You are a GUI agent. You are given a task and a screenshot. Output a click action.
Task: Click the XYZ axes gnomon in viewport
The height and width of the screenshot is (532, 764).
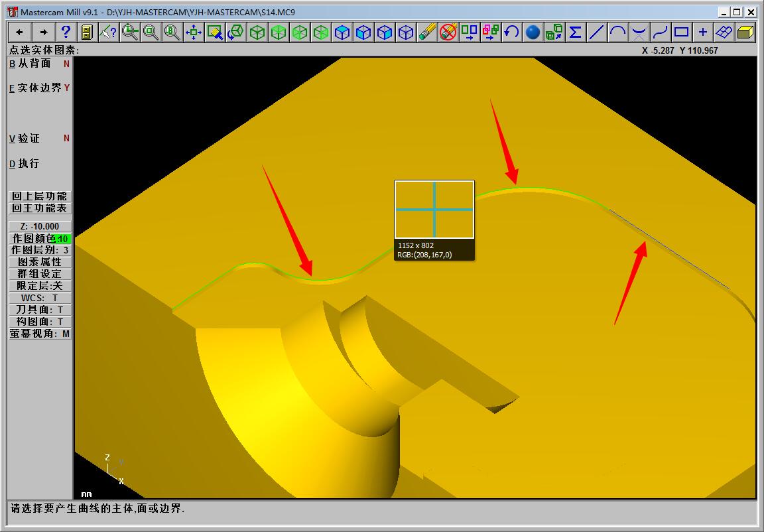(x=115, y=470)
